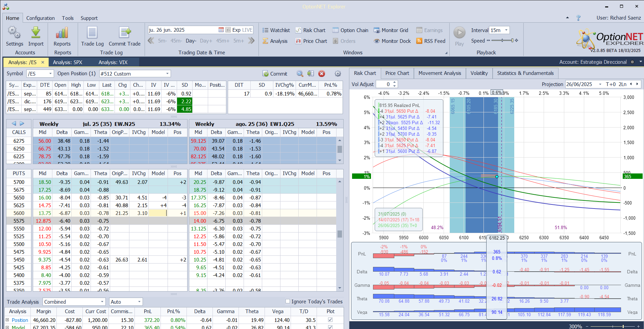
Task: Open the Projection date dropdown
Action: 600,84
